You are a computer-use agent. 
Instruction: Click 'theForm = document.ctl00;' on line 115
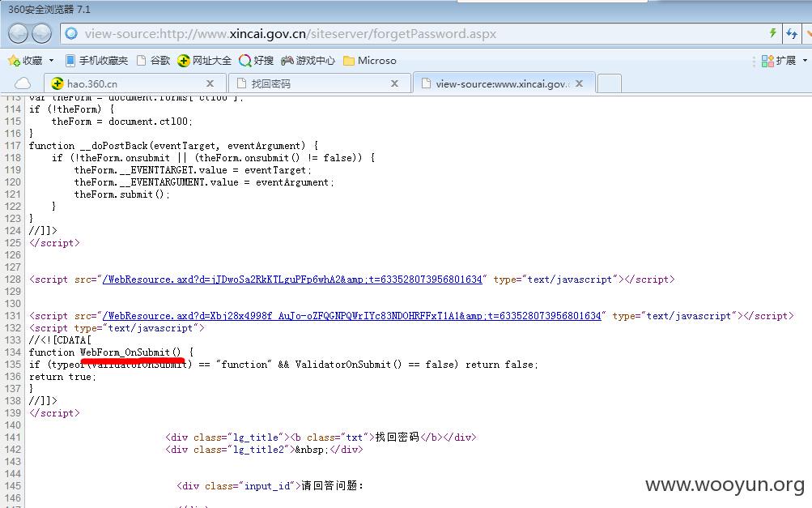[x=121, y=122]
